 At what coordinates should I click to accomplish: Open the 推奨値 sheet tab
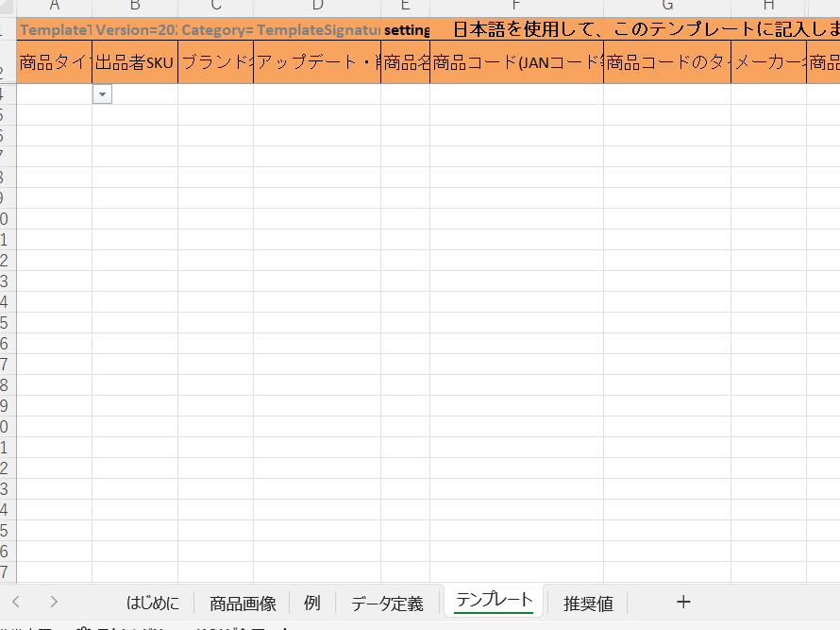click(588, 602)
